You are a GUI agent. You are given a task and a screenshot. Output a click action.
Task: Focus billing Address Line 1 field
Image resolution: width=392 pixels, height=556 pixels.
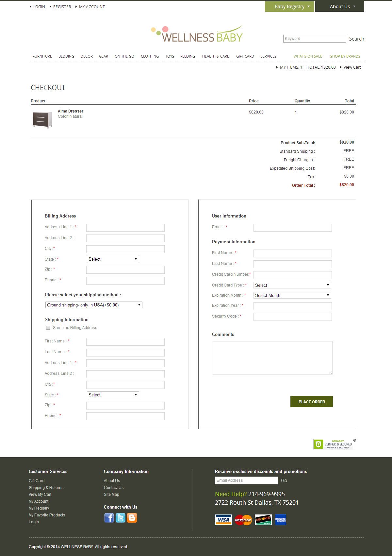click(x=125, y=228)
